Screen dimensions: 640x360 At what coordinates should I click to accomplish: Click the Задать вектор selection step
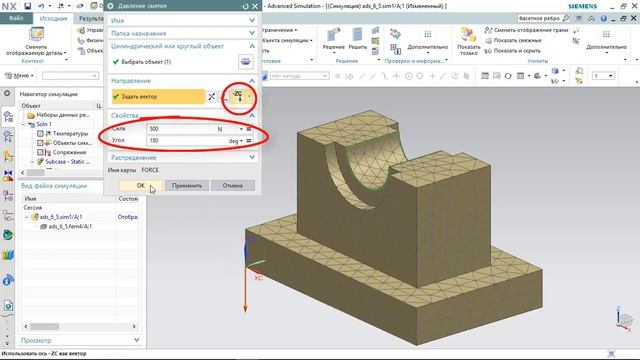(x=158, y=97)
